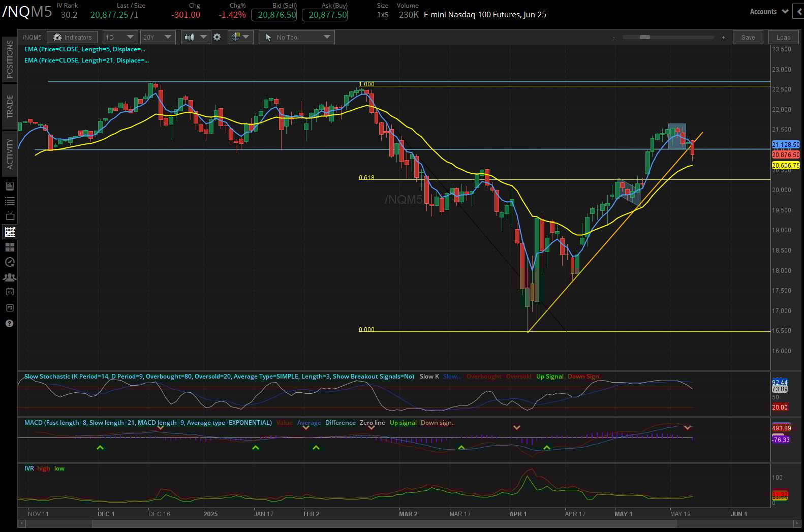Collapse panel using left chevron at top right
Viewport: 804px width, 532px height.
point(799,12)
